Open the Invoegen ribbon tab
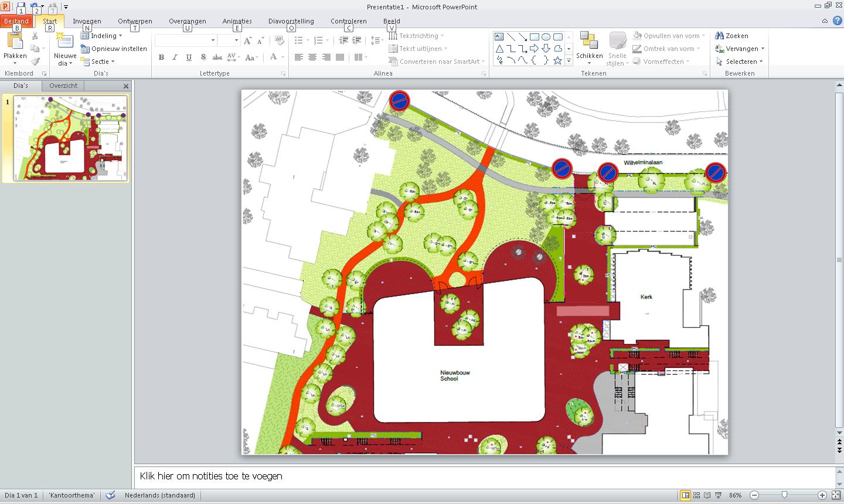Viewport: 844px width, 504px height. (87, 21)
